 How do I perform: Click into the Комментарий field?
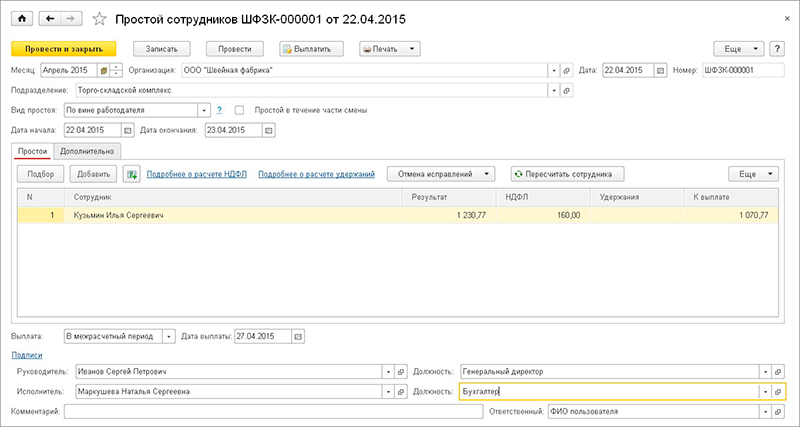click(273, 411)
